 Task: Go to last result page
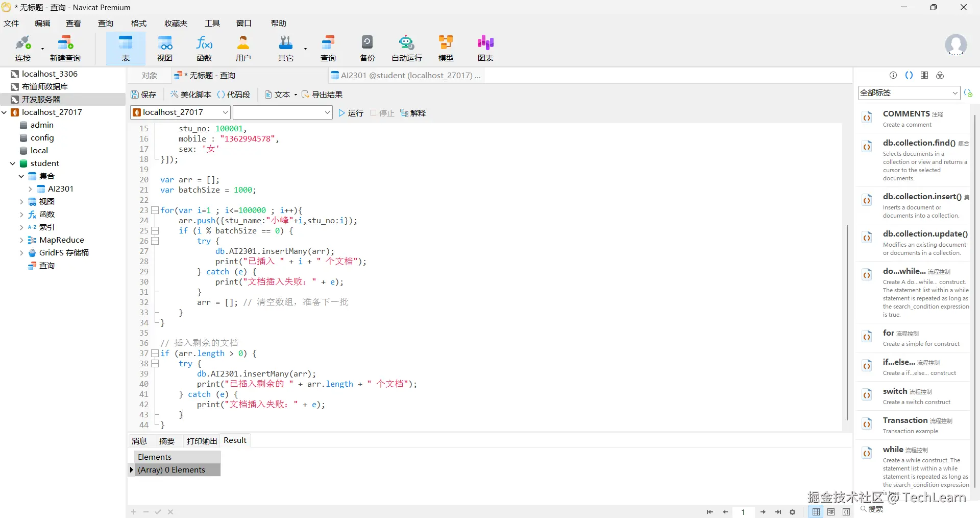pos(778,512)
